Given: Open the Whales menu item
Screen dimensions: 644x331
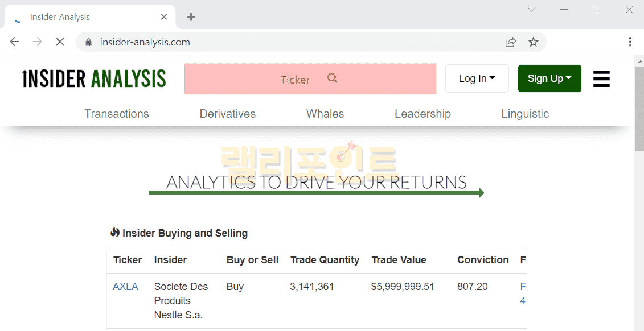Looking at the screenshot, I should [325, 114].
